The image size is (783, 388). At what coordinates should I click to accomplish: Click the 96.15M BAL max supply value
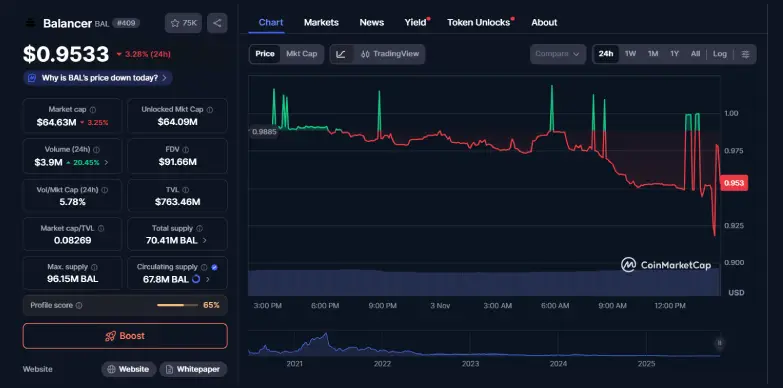pos(72,279)
